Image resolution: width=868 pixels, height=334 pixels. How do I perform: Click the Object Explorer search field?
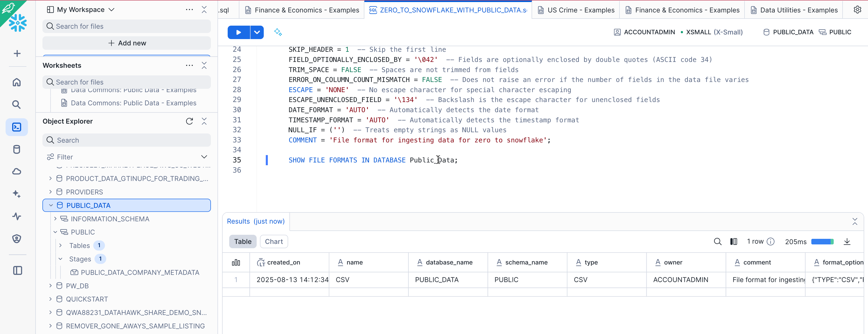tap(127, 140)
